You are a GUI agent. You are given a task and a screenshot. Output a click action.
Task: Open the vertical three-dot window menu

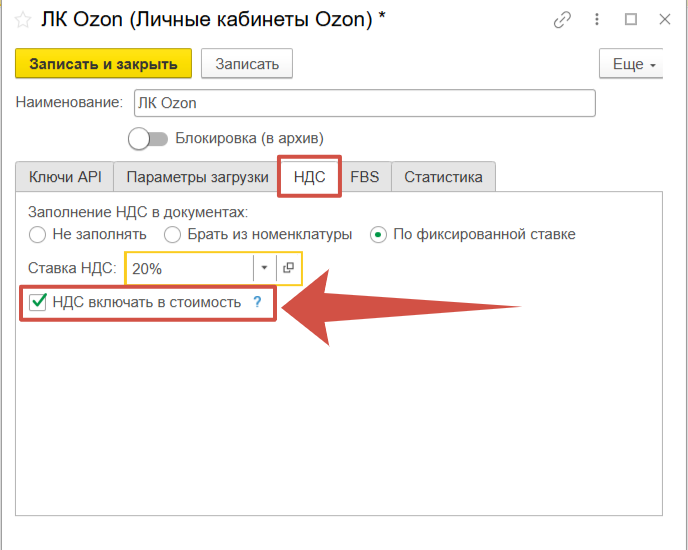pyautogui.click(x=598, y=19)
